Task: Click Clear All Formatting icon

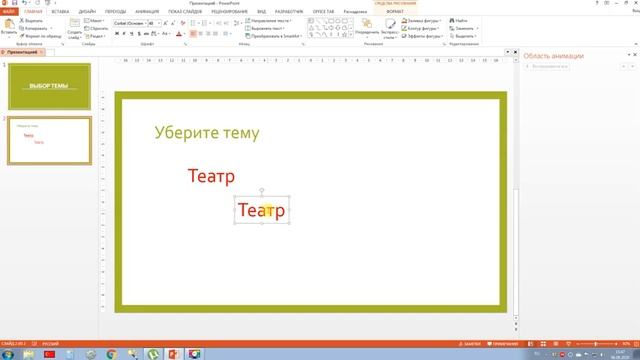Action: click(182, 23)
